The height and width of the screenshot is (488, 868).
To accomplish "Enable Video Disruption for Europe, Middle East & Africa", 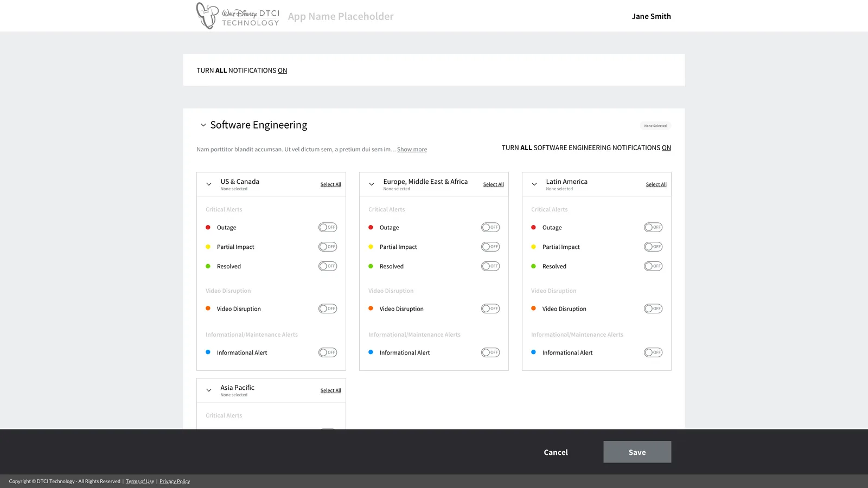I will pyautogui.click(x=490, y=309).
